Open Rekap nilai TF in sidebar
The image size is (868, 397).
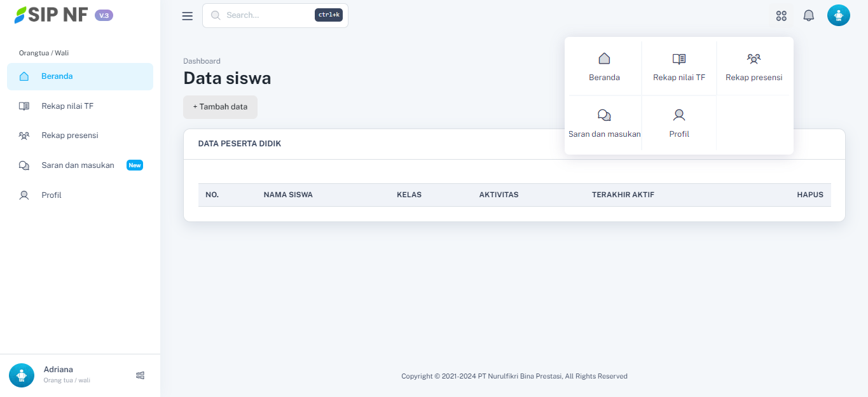click(67, 106)
